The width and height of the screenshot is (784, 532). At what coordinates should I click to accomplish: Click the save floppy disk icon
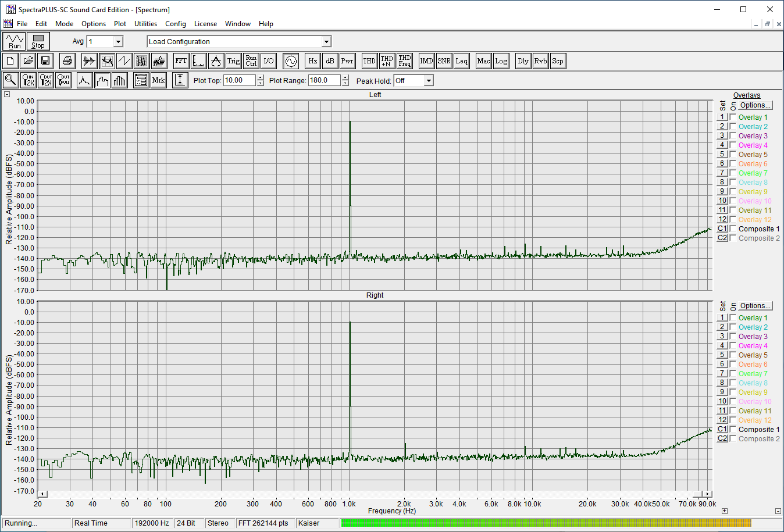(45, 61)
